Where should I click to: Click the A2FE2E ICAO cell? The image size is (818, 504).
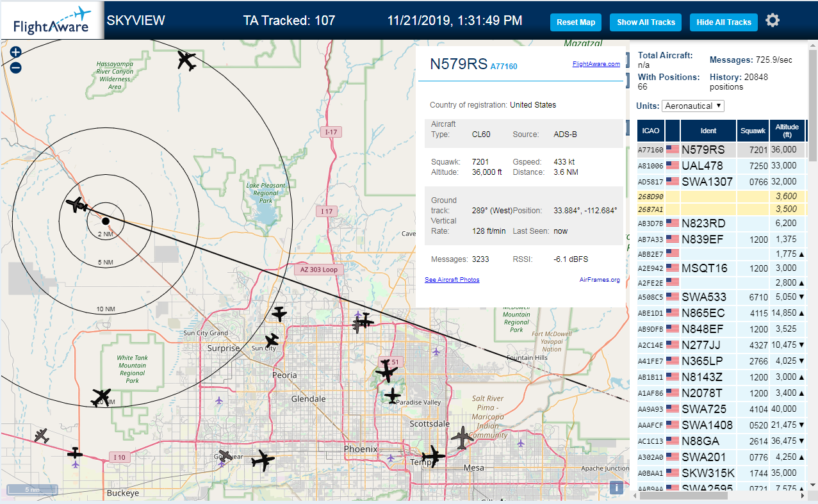651,282
